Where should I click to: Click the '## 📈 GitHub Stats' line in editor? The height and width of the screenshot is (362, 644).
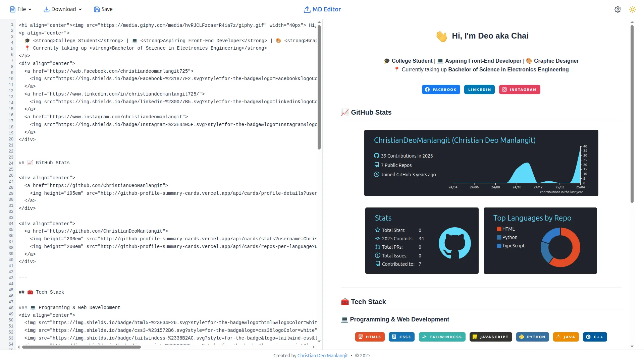(x=44, y=163)
